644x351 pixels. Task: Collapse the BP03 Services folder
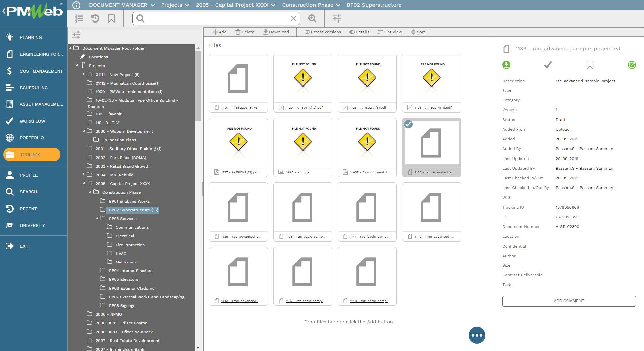click(97, 218)
